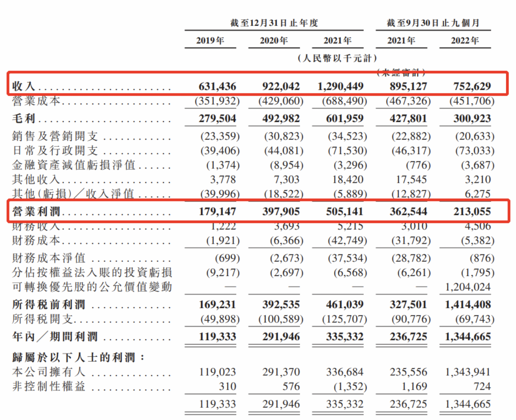Click the 所得稅開支 row label
This screenshot has height=420, width=516.
pyautogui.click(x=42, y=319)
